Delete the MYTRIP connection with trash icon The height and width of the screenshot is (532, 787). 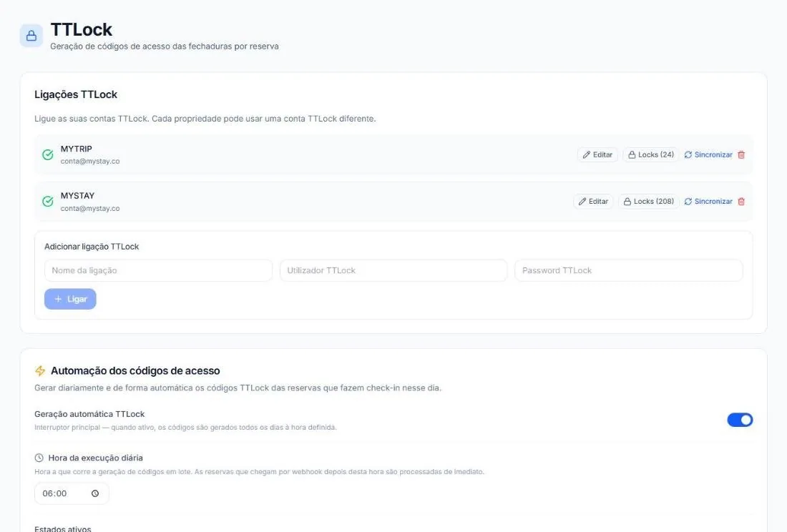[x=741, y=155]
